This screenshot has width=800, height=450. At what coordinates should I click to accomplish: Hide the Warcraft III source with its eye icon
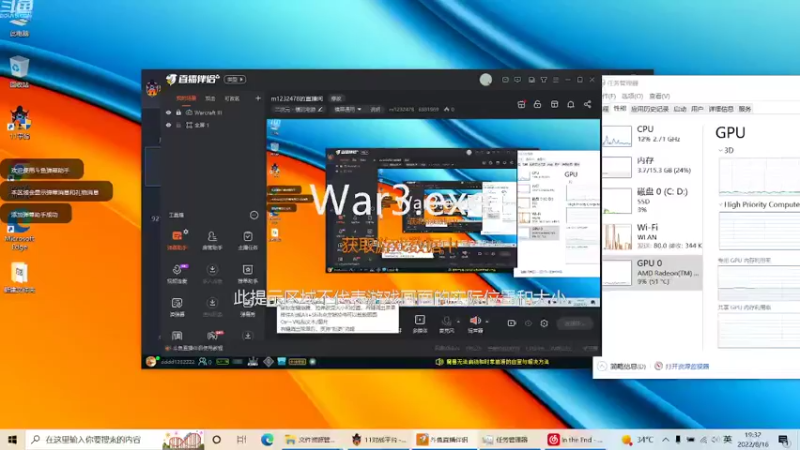coord(168,112)
